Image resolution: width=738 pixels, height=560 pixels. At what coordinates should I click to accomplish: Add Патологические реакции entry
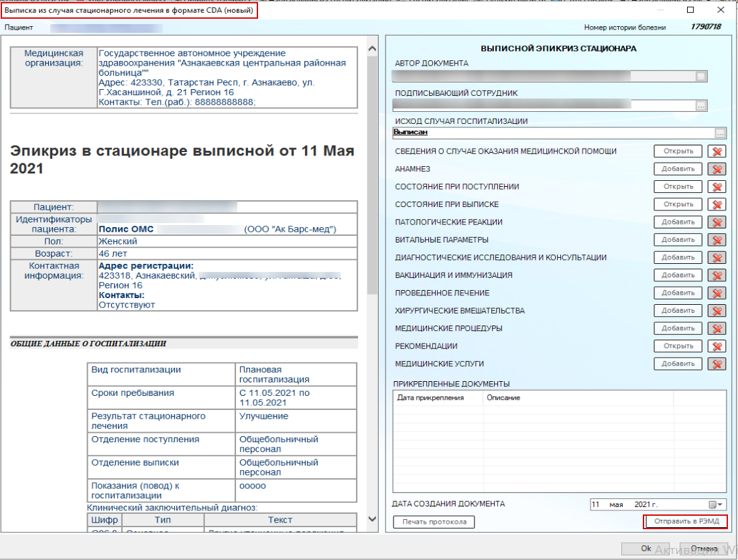pos(678,222)
